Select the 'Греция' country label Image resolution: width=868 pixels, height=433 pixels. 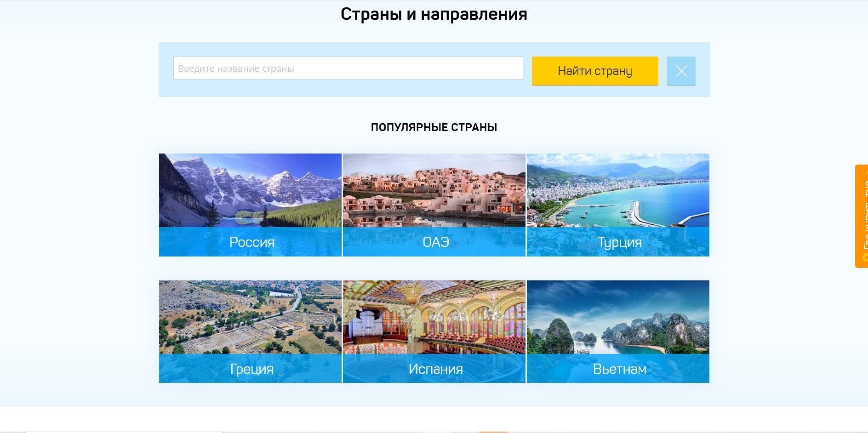tap(251, 369)
